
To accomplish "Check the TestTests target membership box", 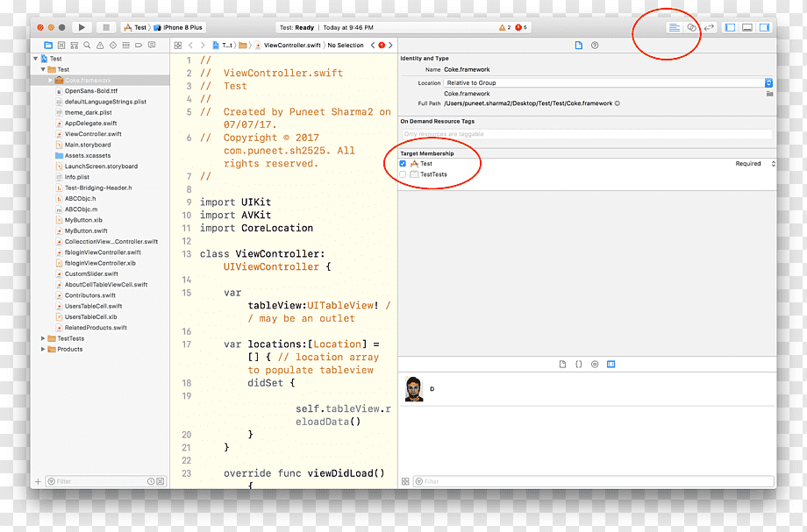I will [403, 174].
